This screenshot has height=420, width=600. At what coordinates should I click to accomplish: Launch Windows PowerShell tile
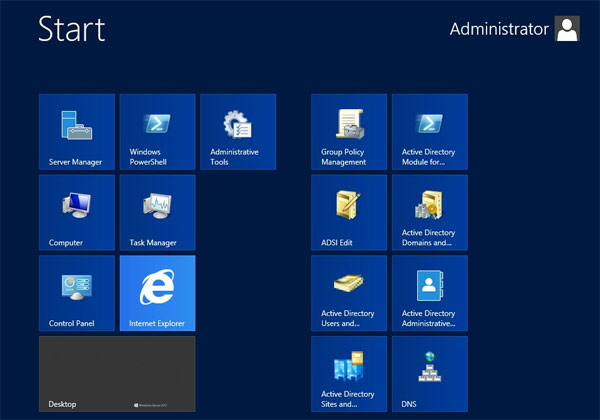click(x=158, y=132)
